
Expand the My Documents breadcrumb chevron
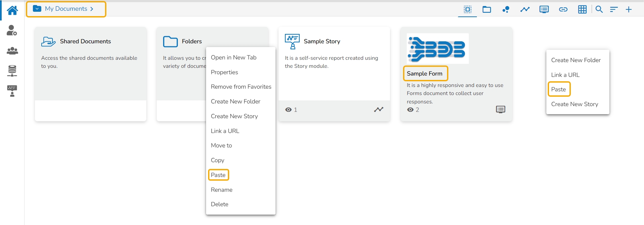click(x=92, y=9)
